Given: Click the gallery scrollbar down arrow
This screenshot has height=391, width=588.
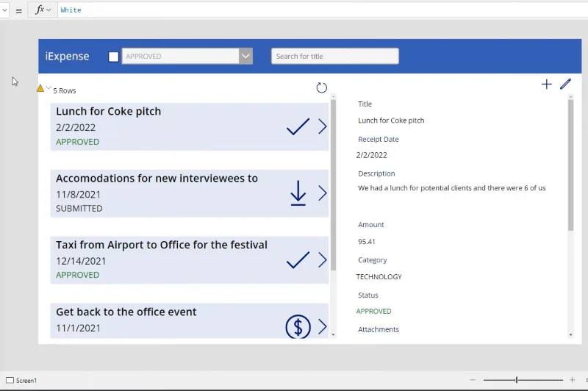Looking at the screenshot, I should coord(334,334).
